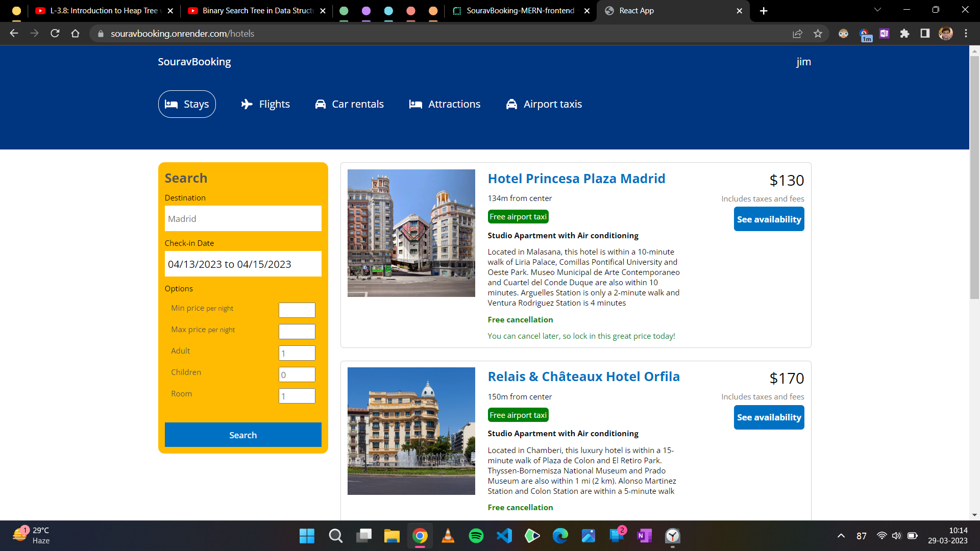Click the Attractions icon in navigation
Image resolution: width=980 pixels, height=551 pixels.
416,104
